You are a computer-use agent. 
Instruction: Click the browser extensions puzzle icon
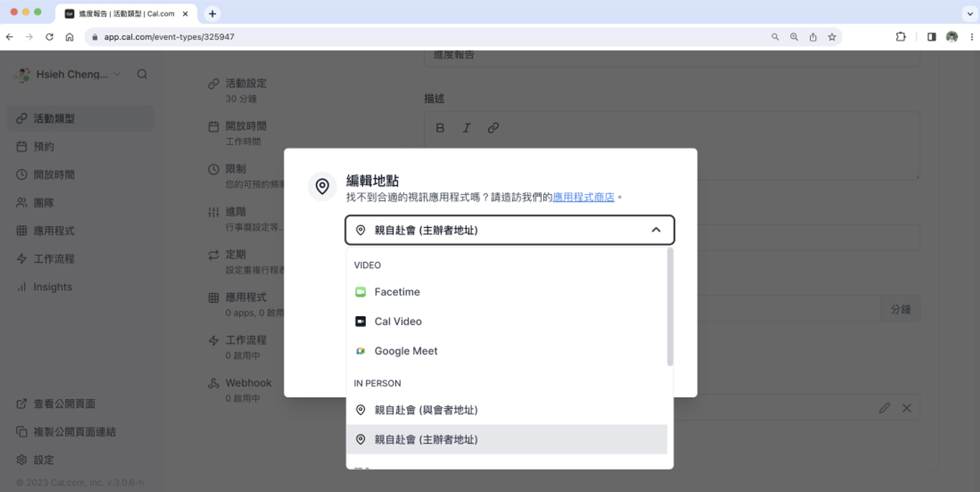900,36
